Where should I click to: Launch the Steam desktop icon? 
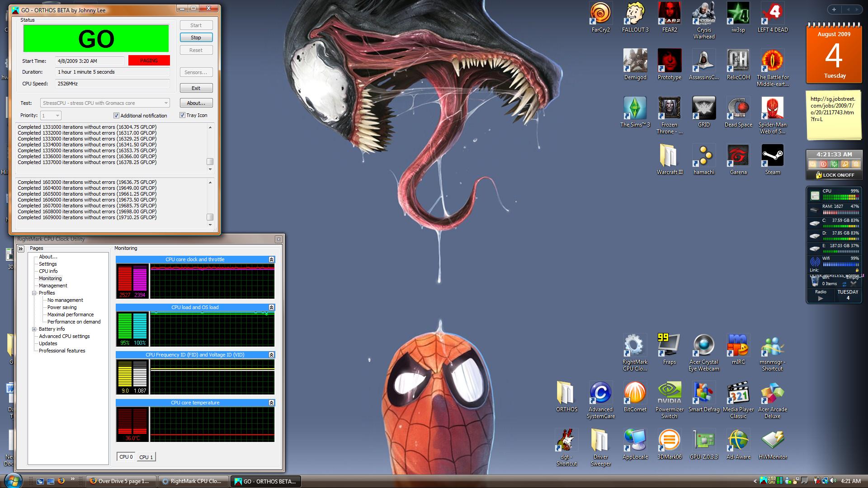tap(773, 160)
